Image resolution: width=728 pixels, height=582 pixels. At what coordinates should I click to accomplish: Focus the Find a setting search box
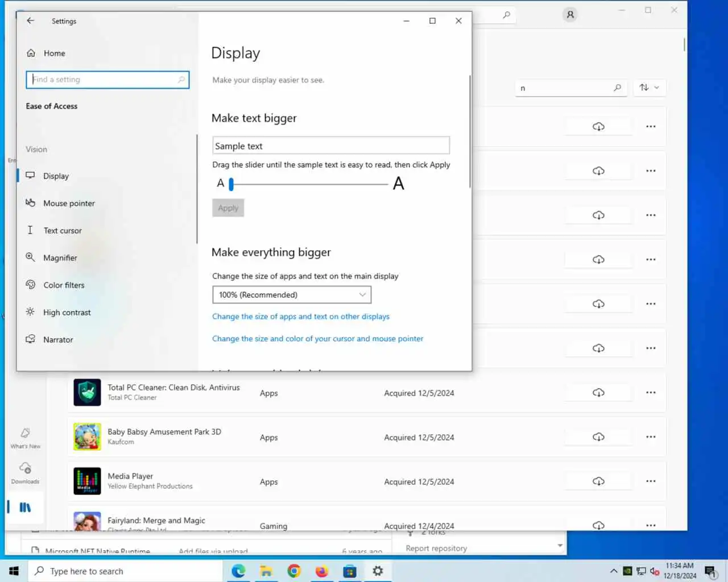pos(107,80)
